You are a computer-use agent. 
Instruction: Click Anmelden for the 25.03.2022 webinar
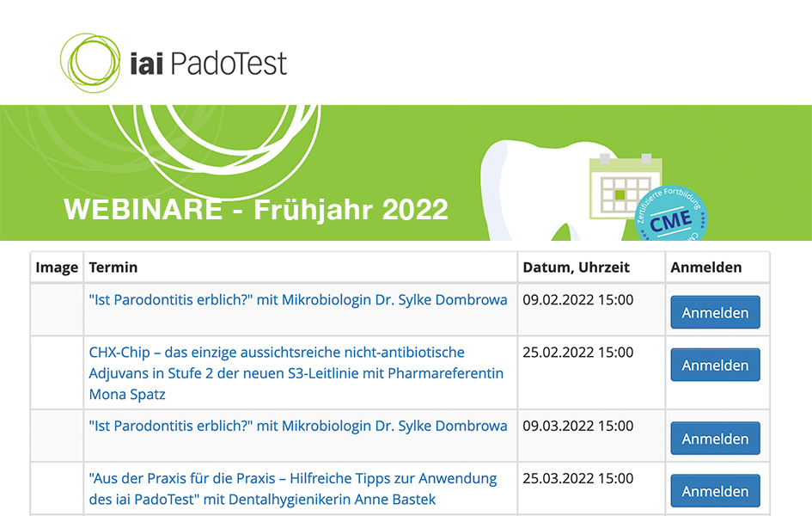coord(715,490)
